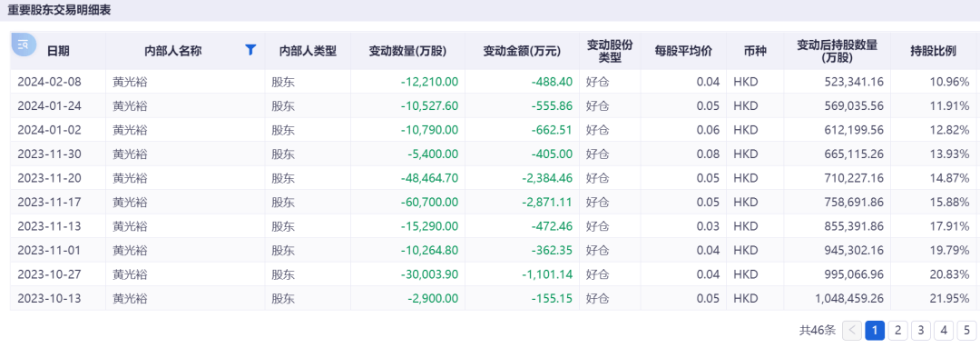The width and height of the screenshot is (980, 348).
Task: Jump to page 5 of results
Action: pos(967,330)
